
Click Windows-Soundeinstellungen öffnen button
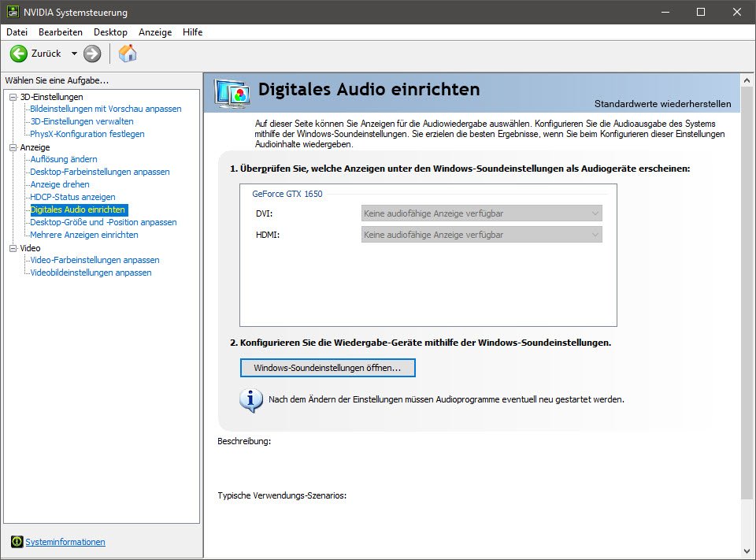[x=328, y=368]
